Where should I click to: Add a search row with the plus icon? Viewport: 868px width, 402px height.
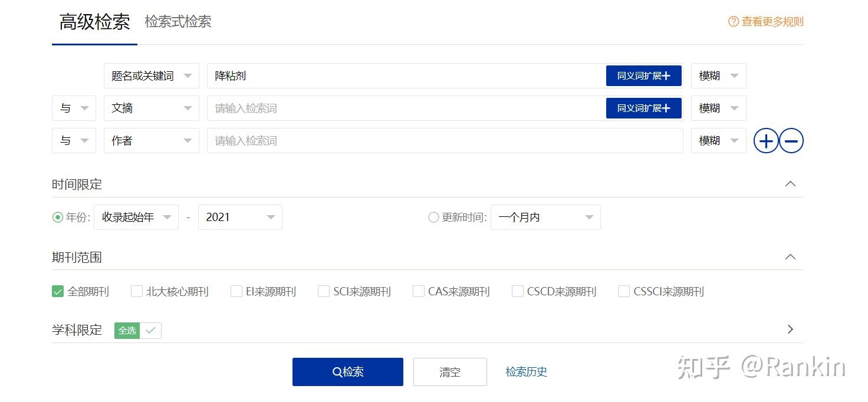766,141
